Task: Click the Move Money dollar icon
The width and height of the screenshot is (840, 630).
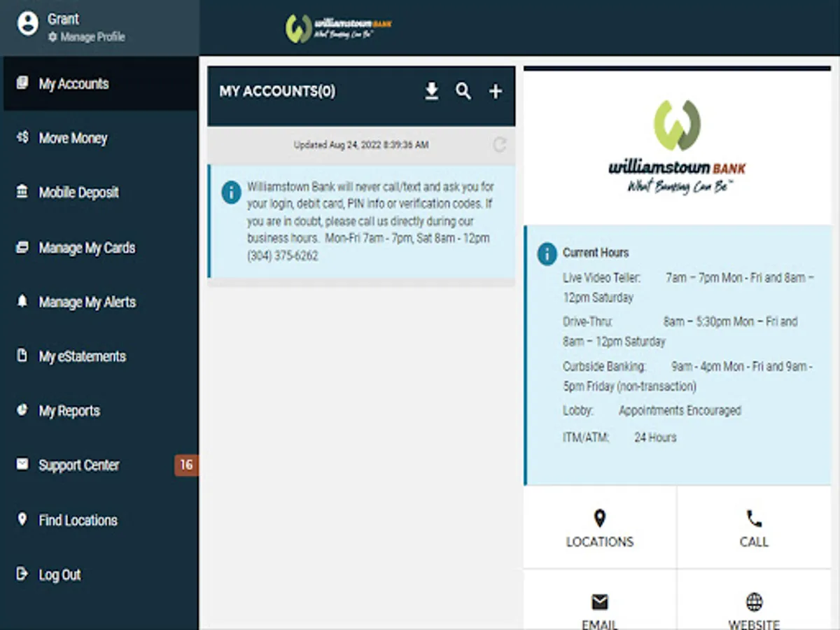Action: pos(22,137)
